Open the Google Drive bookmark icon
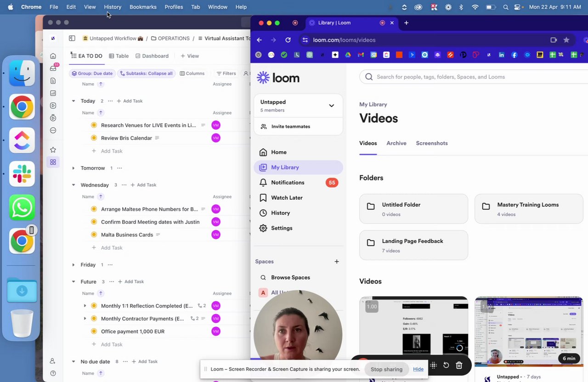Screen dimensions: 588x382 [348, 55]
